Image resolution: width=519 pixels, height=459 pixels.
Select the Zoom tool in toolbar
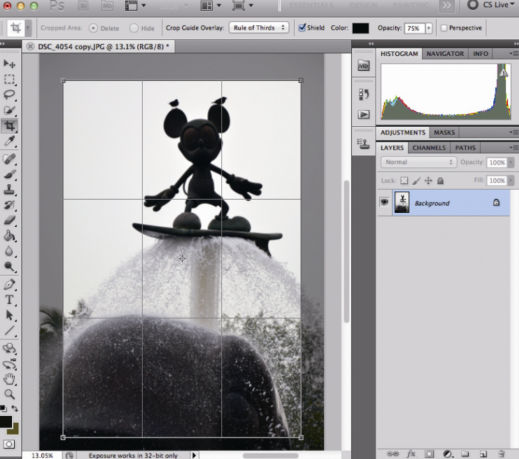(x=9, y=394)
